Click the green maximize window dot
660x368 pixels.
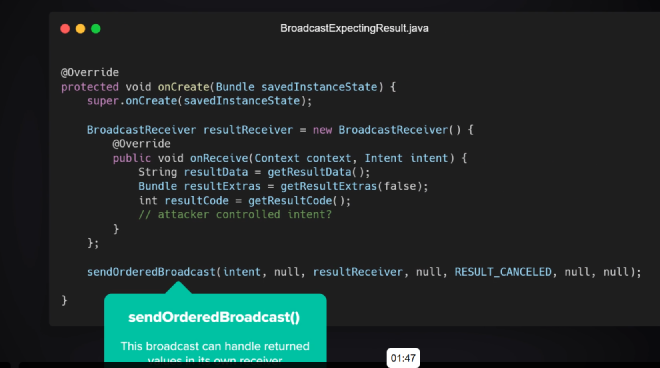click(96, 29)
